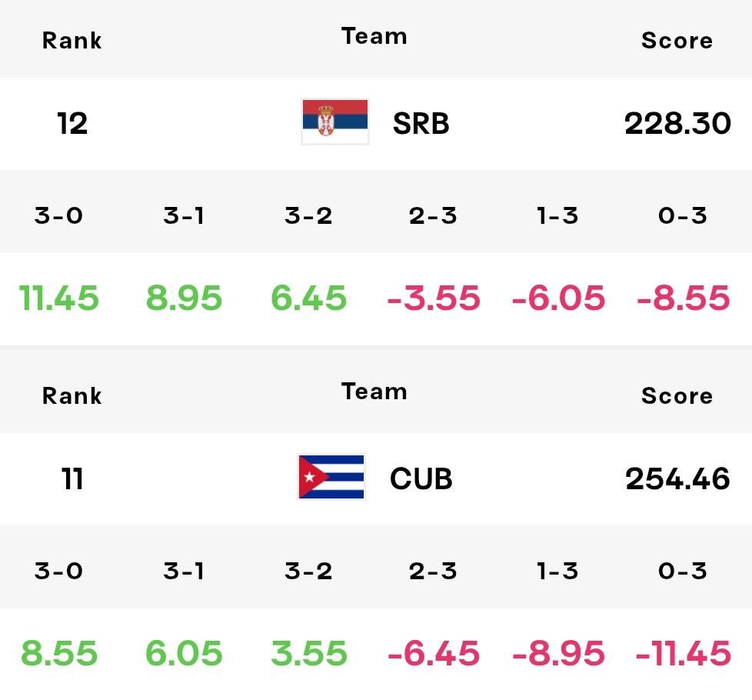The width and height of the screenshot is (752, 700).
Task: Click the red -6.45 value for Cuba
Action: tap(434, 653)
